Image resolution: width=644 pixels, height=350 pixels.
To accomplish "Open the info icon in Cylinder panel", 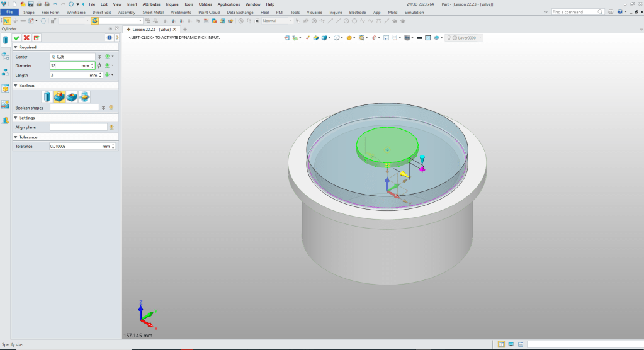I will [109, 38].
